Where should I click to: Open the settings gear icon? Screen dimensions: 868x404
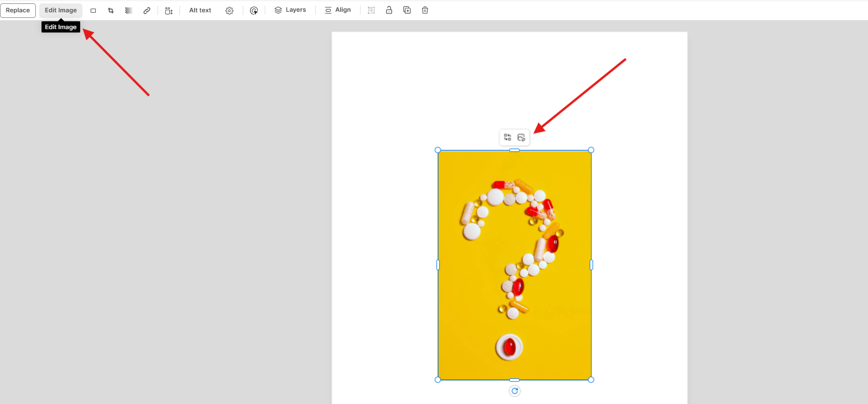pos(229,11)
